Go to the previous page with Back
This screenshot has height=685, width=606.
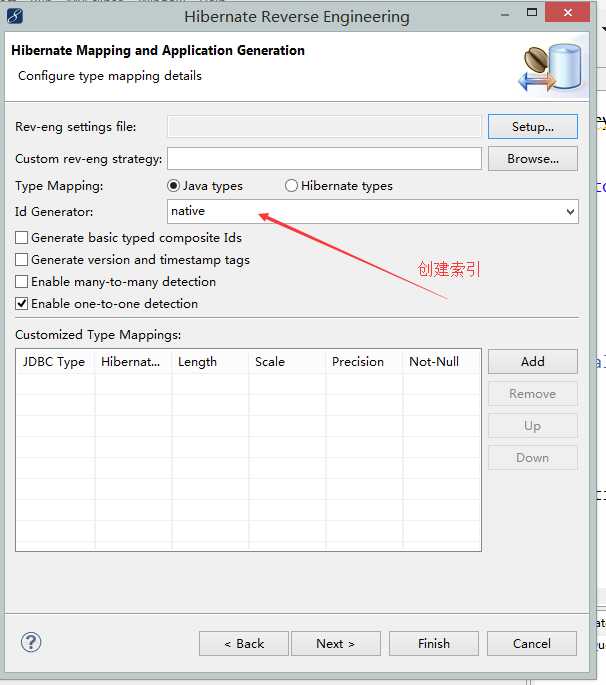click(244, 643)
